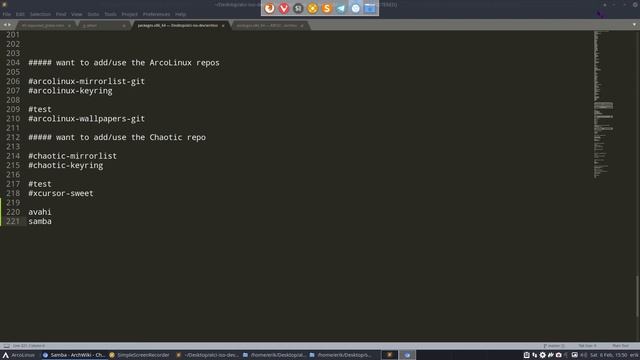The width and height of the screenshot is (640, 360).
Task: Click the date and time clock
Action: tap(609, 355)
